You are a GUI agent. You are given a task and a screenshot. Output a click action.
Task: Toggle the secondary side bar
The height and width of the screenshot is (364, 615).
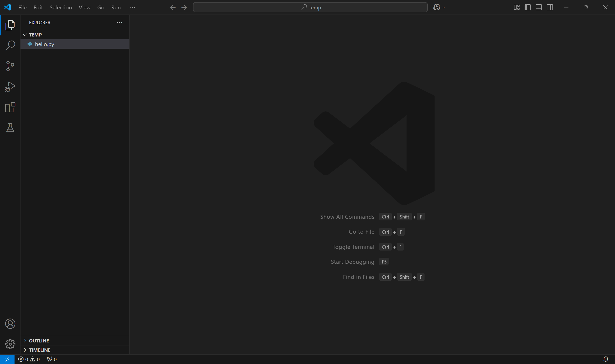550,7
